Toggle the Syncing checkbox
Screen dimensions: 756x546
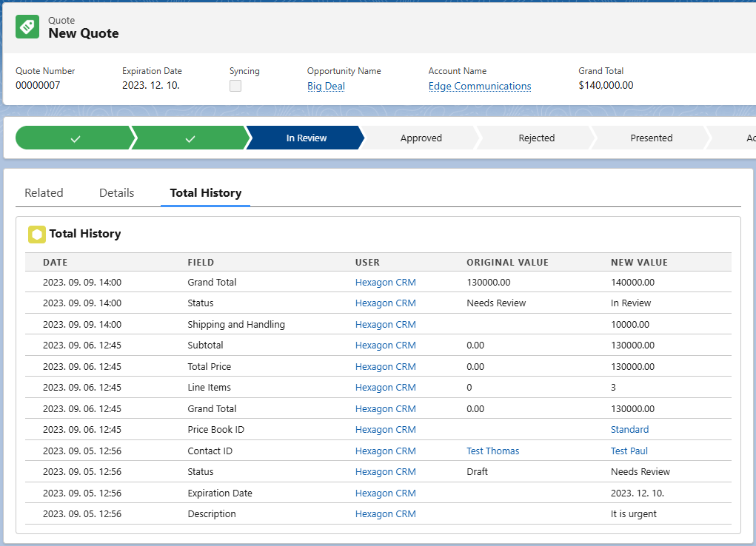tap(235, 86)
